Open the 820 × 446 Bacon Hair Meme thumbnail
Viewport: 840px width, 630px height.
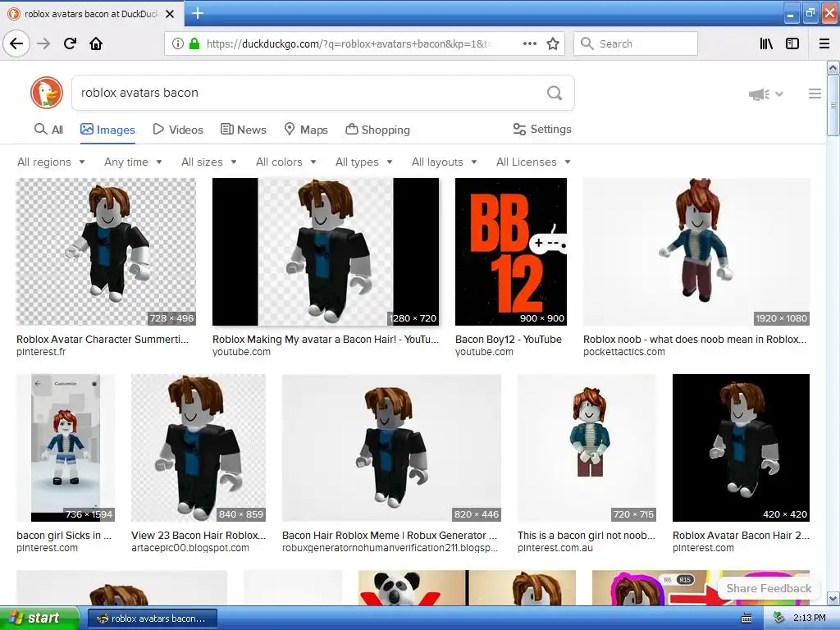[x=391, y=448]
